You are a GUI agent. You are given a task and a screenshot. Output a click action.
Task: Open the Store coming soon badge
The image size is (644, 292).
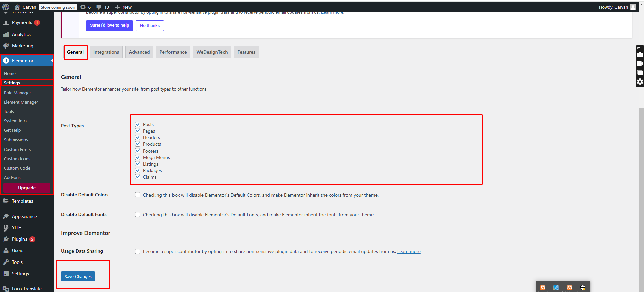click(x=58, y=7)
